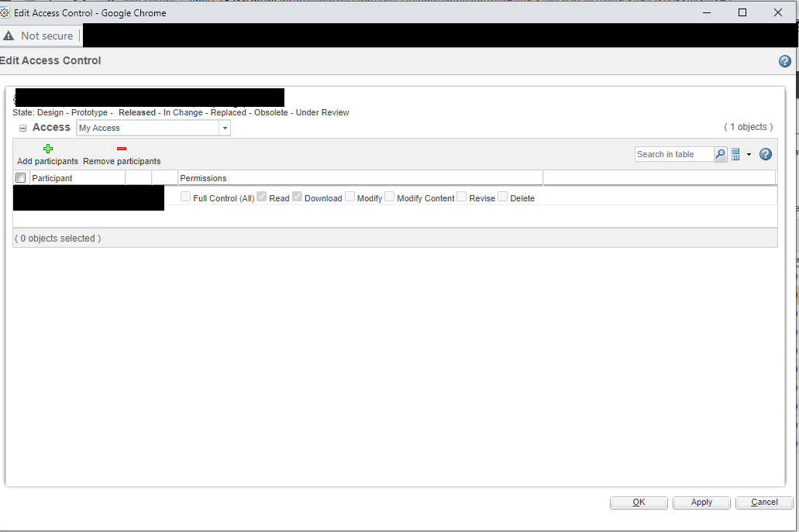Viewport: 799px width, 532px height.
Task: Click the help icon beside the table controls
Action: coord(766,154)
